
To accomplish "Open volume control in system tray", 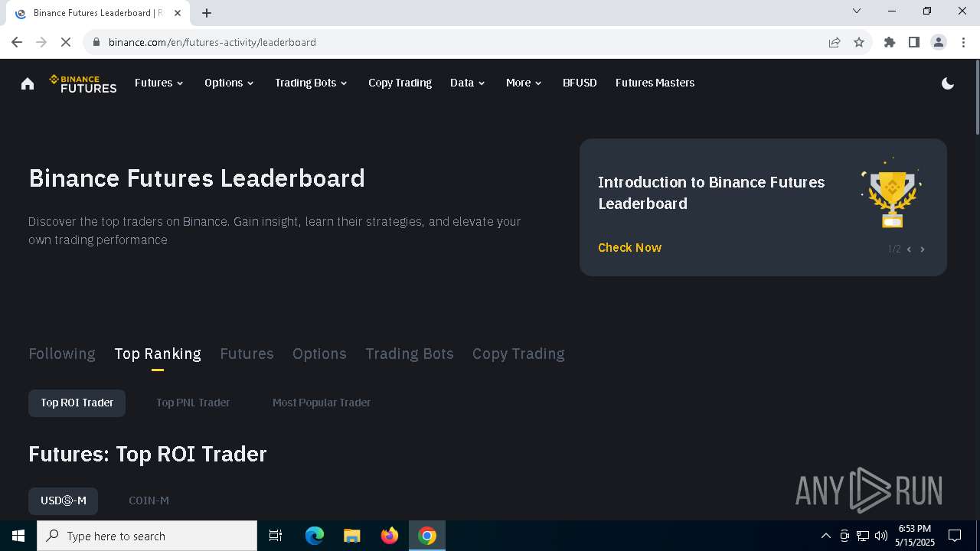I will tap(881, 536).
